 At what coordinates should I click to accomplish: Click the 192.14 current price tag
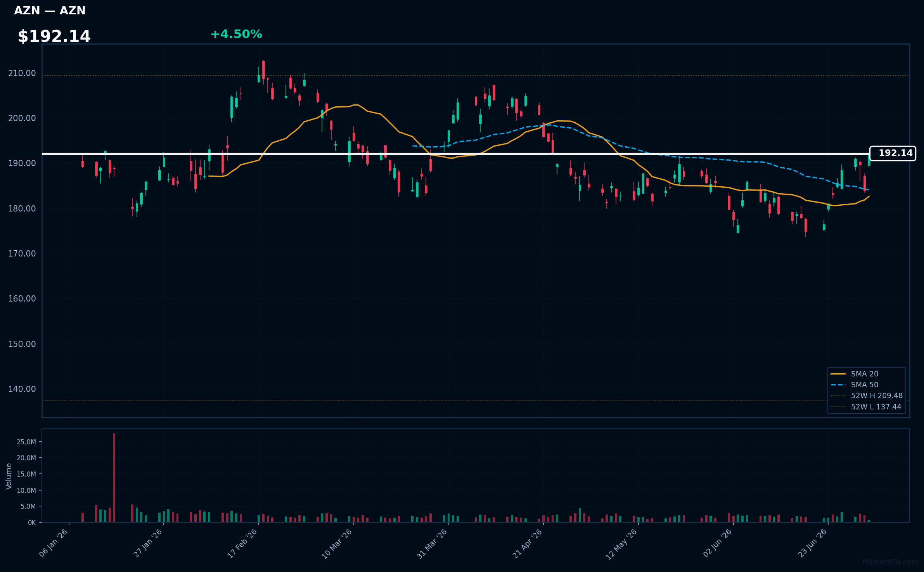click(893, 153)
